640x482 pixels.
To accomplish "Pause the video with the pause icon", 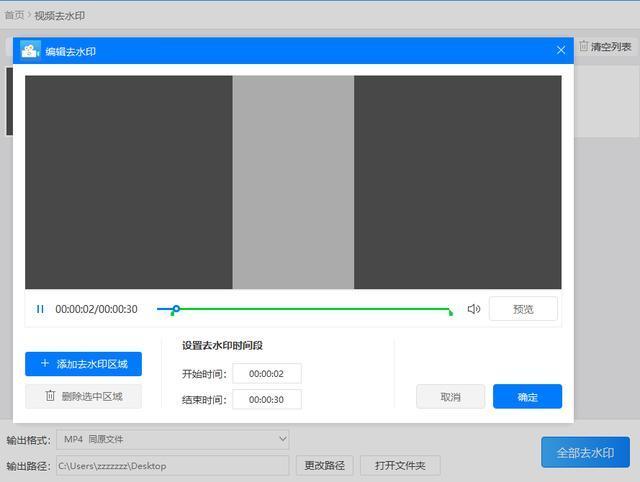I will coord(40,309).
